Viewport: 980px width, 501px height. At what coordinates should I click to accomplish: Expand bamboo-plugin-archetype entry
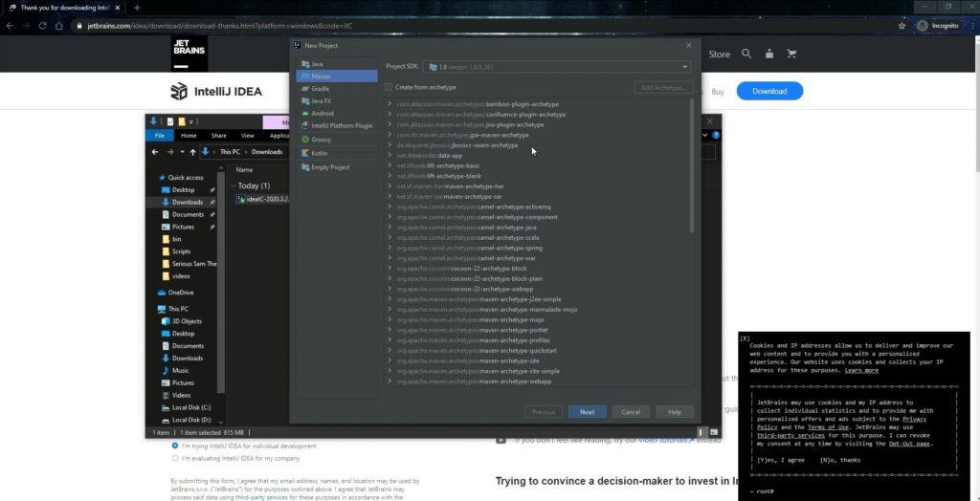(x=390, y=104)
